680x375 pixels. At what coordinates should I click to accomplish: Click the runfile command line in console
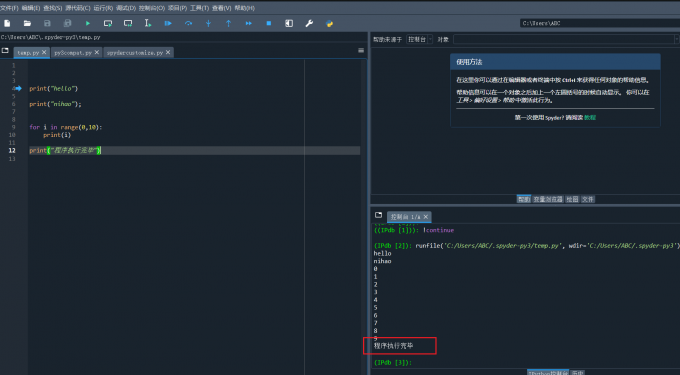tap(526, 246)
